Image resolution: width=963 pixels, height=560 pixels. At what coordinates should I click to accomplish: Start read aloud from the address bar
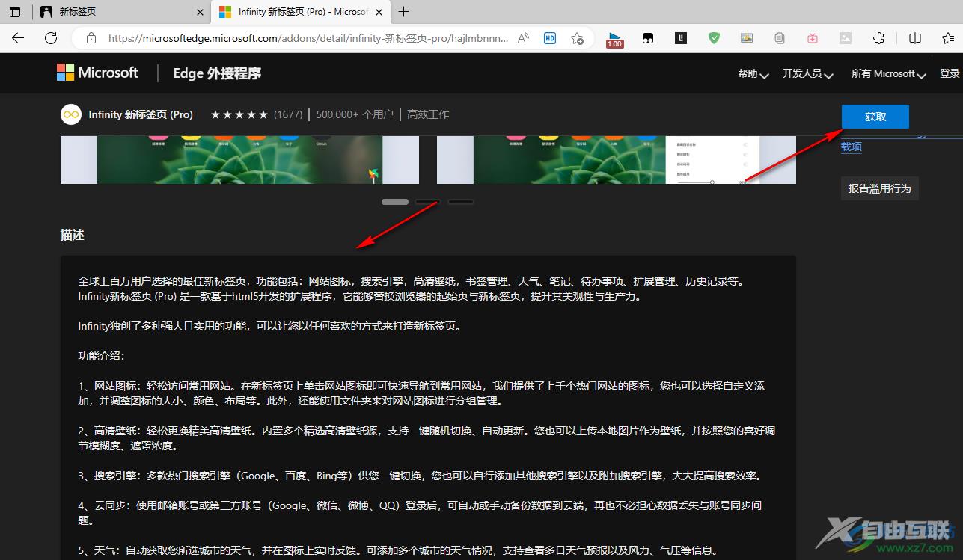click(x=523, y=38)
